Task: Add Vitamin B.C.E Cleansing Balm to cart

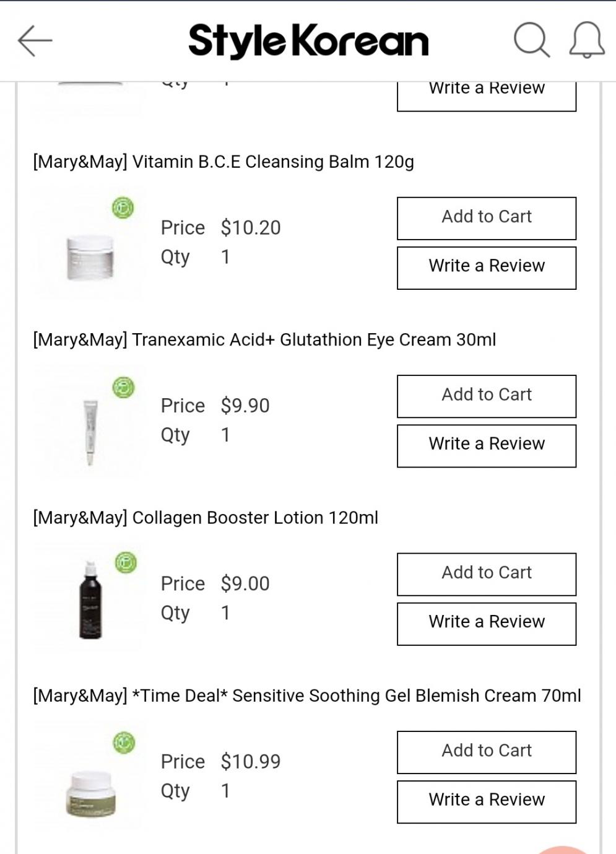Action: (x=487, y=218)
